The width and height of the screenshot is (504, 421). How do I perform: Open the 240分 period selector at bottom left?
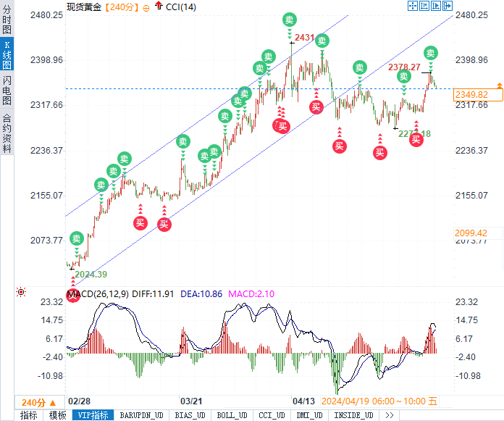39,402
